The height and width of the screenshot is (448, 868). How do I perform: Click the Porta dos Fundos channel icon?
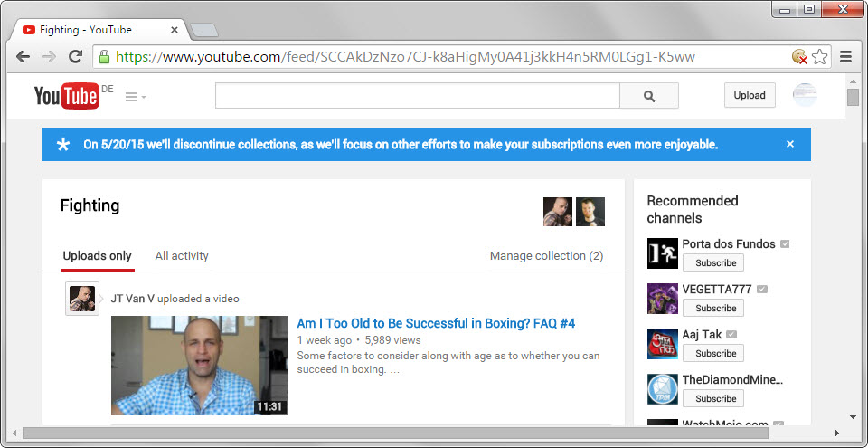[663, 253]
